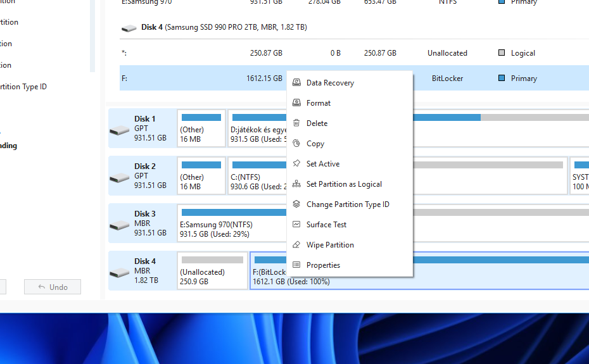Click the Disk 4 drive icon in list header
589x364 pixels.
[129, 28]
